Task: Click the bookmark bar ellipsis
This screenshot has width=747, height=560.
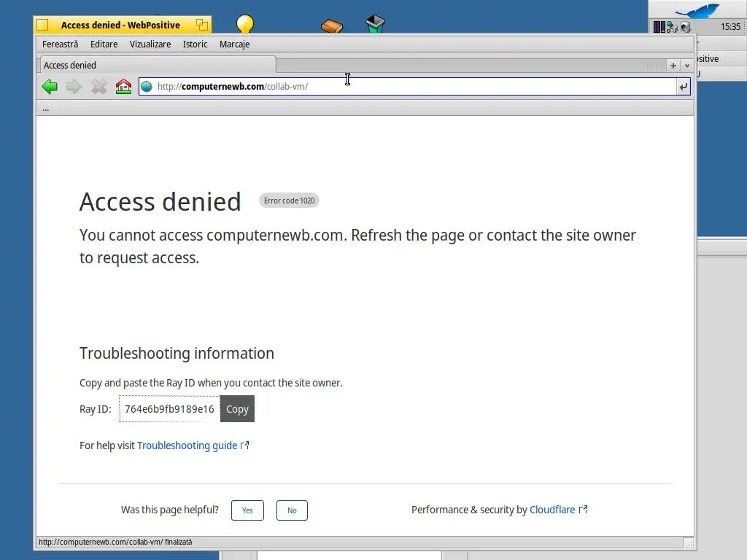Action: click(46, 109)
